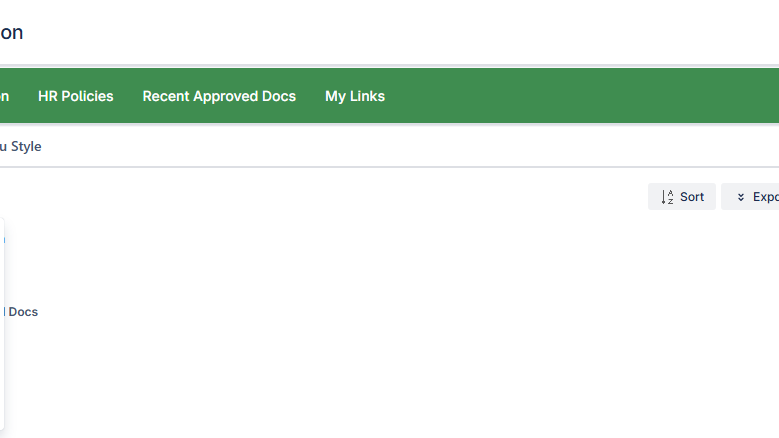Open Recent Approved Docs in navigation bar
This screenshot has height=438, width=779.
coord(219,96)
